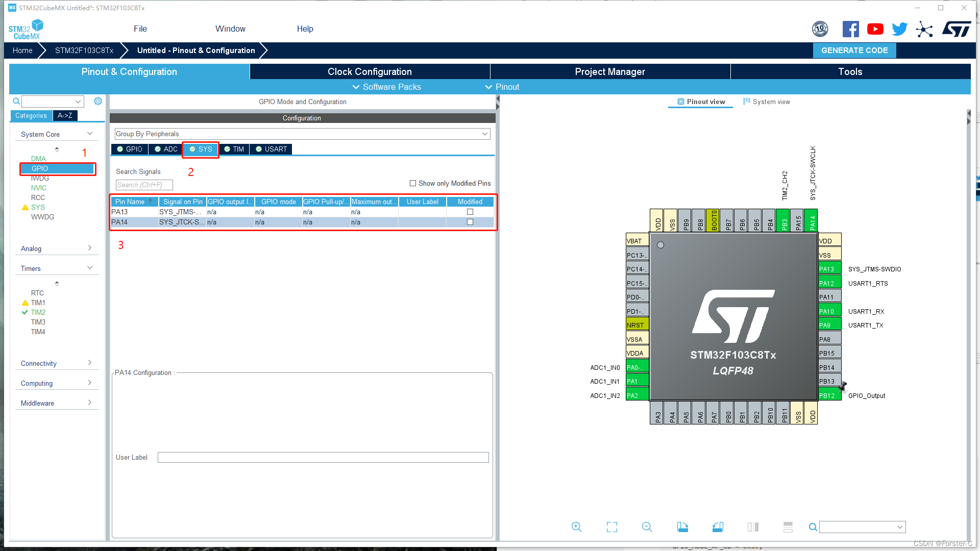
Task: Select the USART peripheral tab
Action: click(272, 149)
